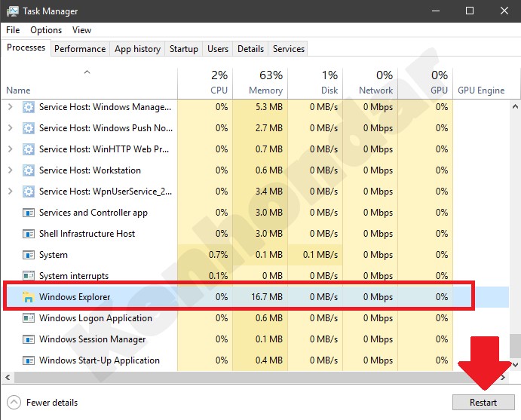The height and width of the screenshot is (420, 521).
Task: Click the Shell Infrastructure Host icon
Action: [29, 234]
